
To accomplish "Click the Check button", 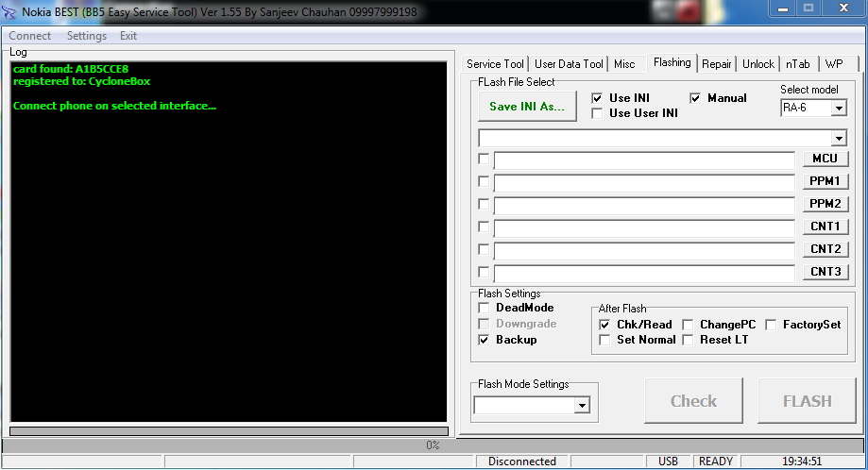I will 693,401.
